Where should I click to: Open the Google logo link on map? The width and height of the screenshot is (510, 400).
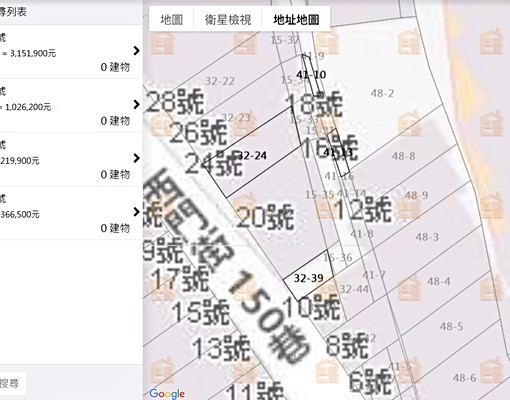167,394
